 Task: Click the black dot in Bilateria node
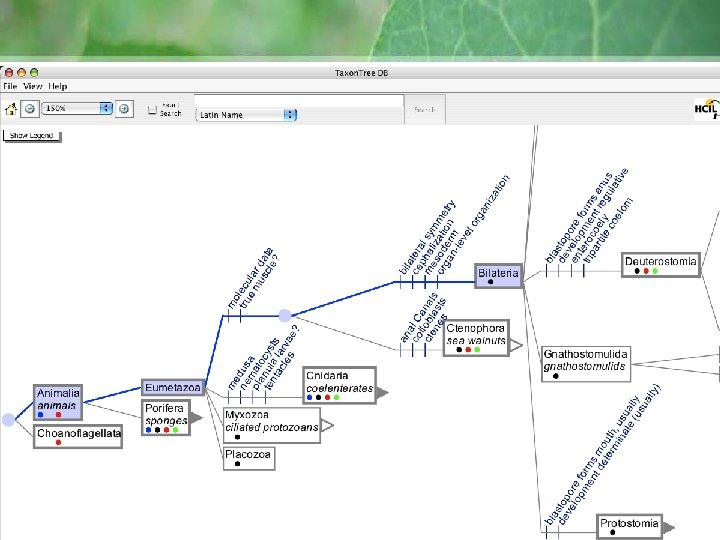[x=490, y=281]
